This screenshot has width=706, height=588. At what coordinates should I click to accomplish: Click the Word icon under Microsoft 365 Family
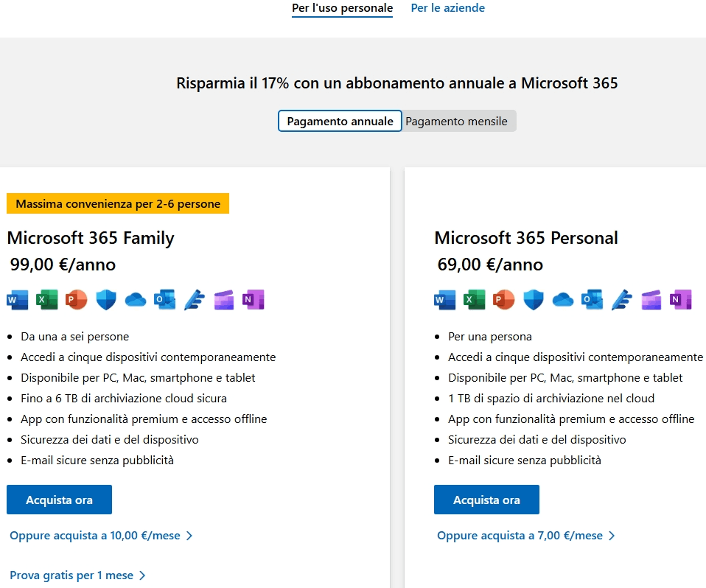pyautogui.click(x=18, y=300)
